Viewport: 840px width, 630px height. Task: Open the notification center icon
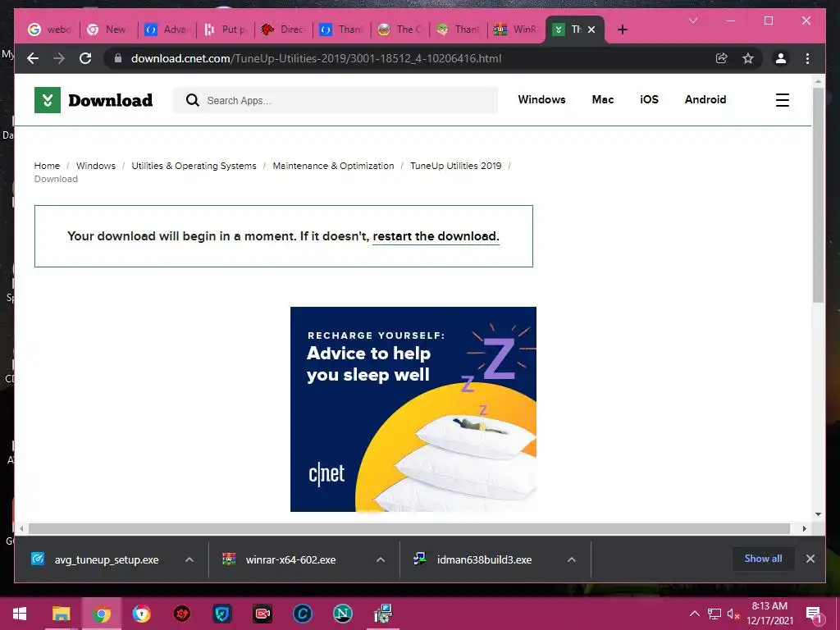pos(815,614)
